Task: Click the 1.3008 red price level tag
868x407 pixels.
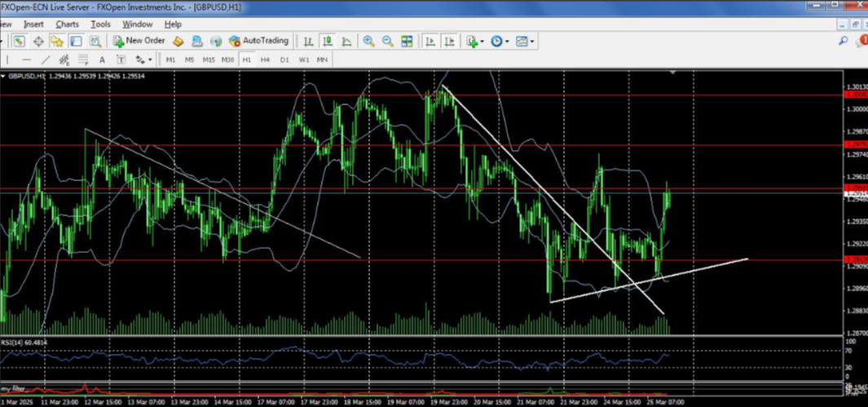Action: [x=855, y=95]
